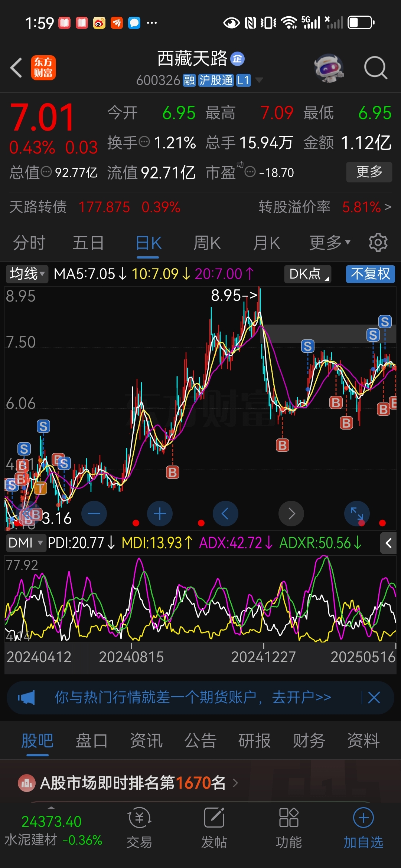Expand the A股 market ranking chevron
Screen dimensions: 401x868
235,783
